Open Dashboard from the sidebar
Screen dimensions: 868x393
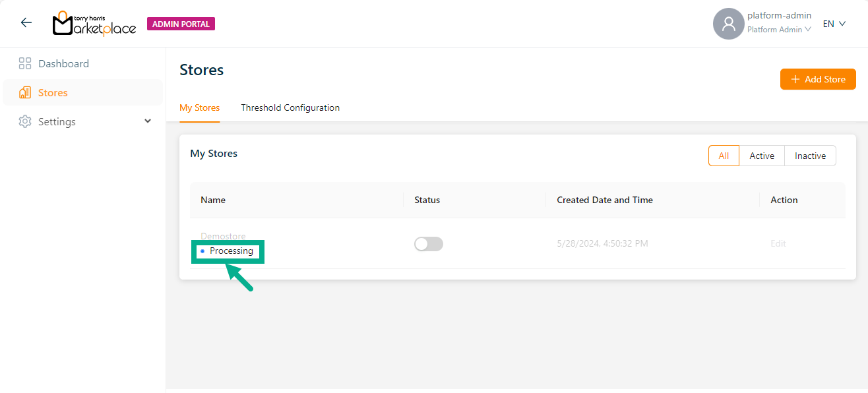click(63, 64)
